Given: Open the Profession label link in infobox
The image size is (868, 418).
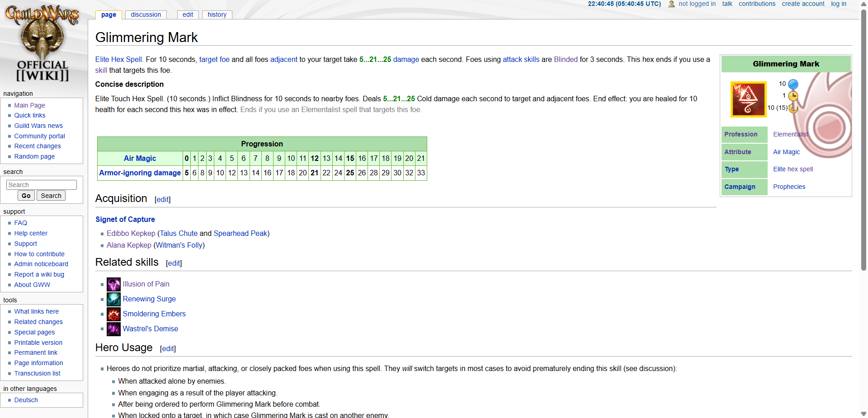Looking at the screenshot, I should 741,134.
